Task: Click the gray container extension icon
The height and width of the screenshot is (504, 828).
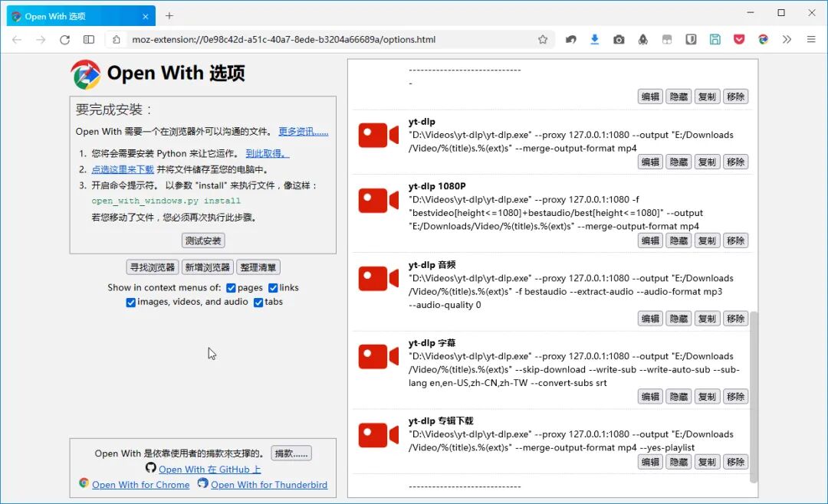Action: [x=667, y=40]
